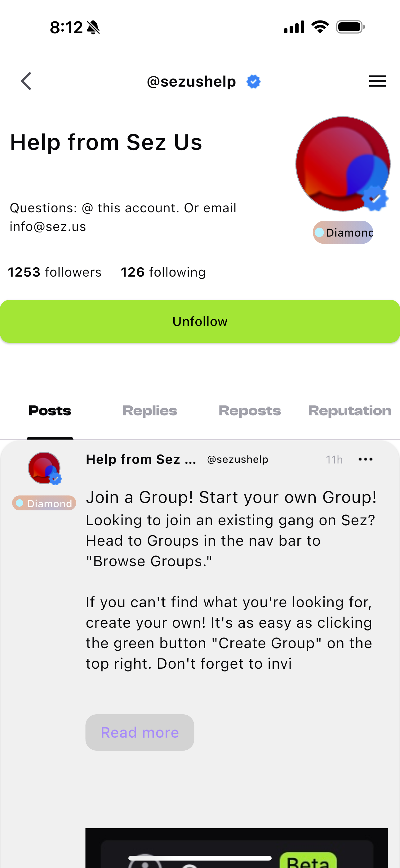The width and height of the screenshot is (400, 868).
Task: Tap the battery status icon
Action: tap(350, 27)
